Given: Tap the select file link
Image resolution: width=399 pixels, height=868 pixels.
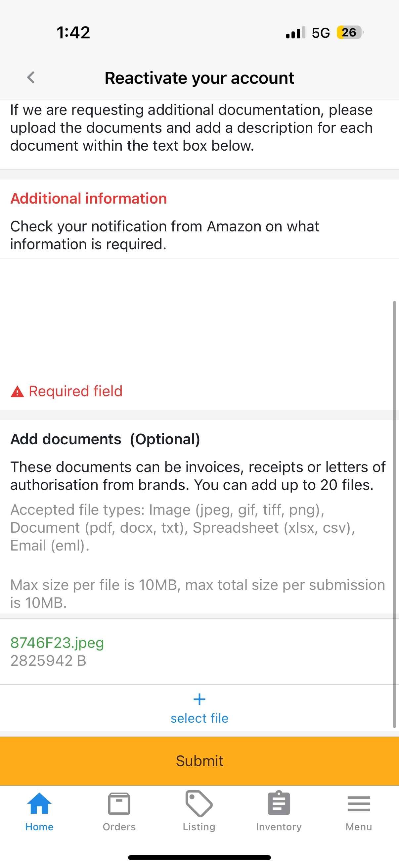Looking at the screenshot, I should click(199, 718).
